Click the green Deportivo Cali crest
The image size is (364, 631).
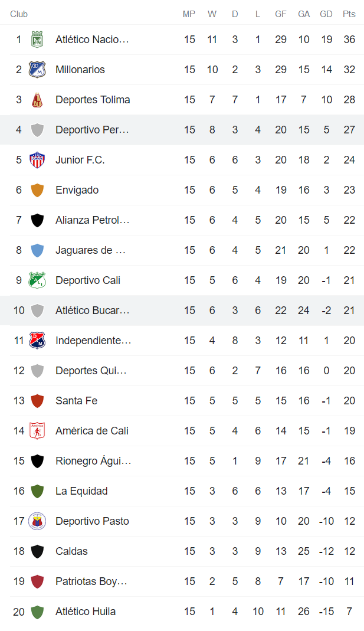click(37, 280)
